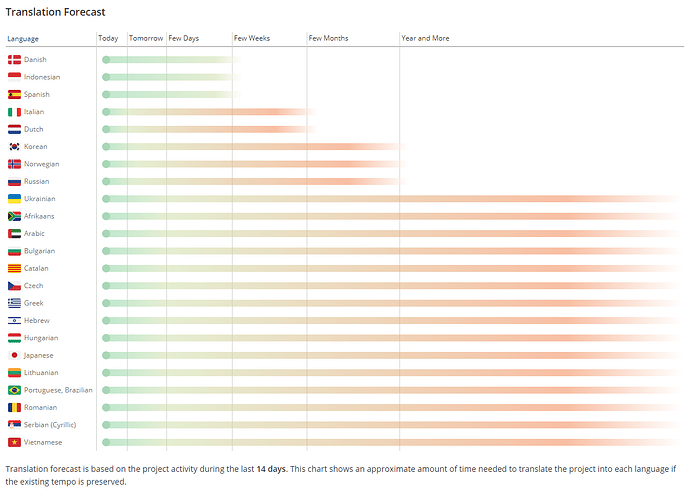Viewport: 690px width, 491px height.
Task: Click the Vietnamese flag icon
Action: (x=15, y=442)
